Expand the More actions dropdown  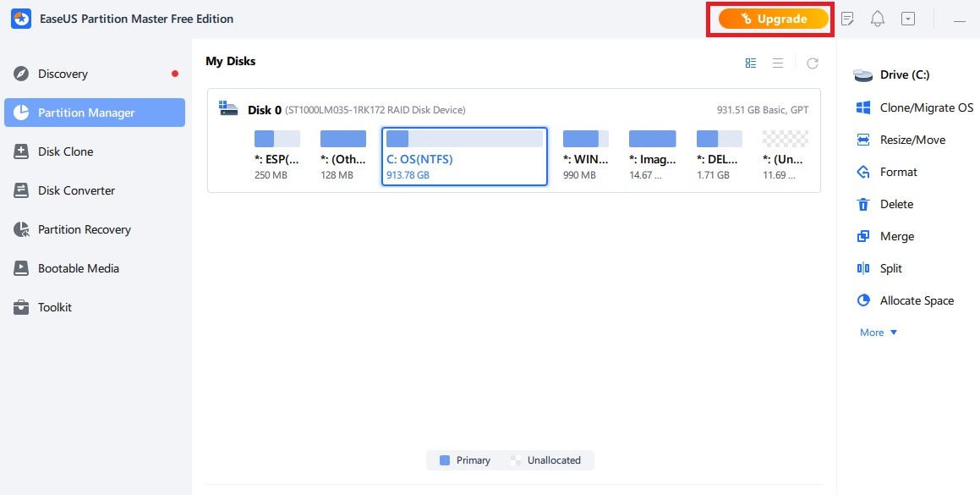pyautogui.click(x=879, y=333)
